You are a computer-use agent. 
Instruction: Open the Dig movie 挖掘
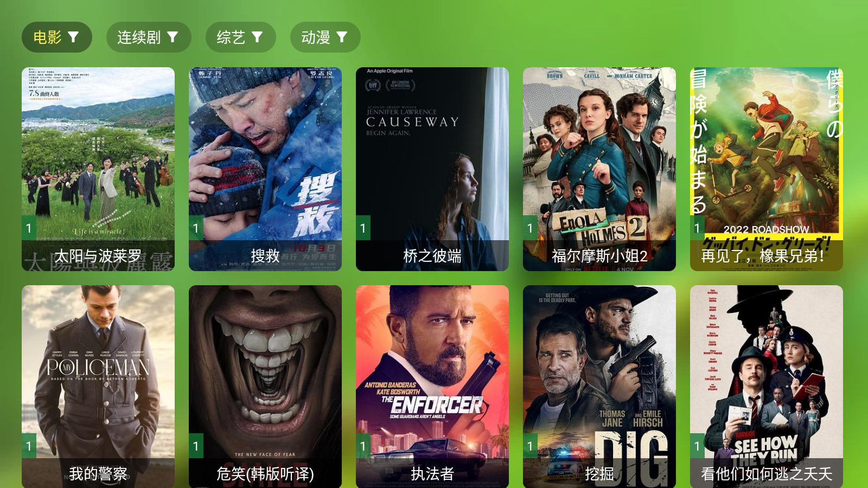point(599,387)
